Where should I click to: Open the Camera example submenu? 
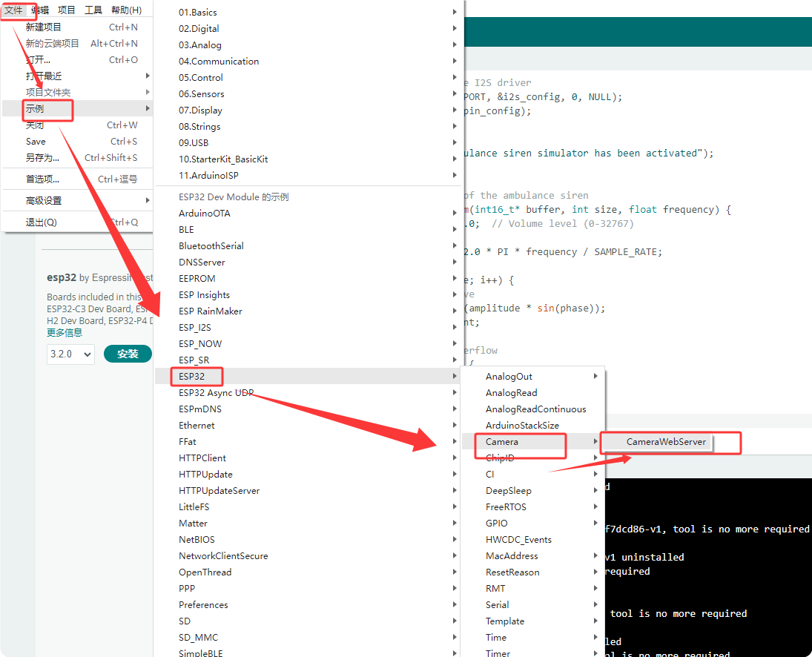tap(532, 442)
